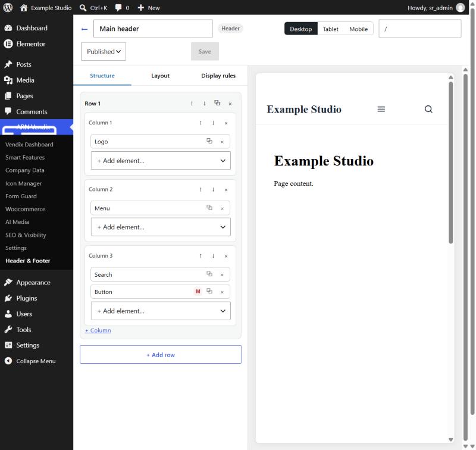This screenshot has width=476, height=450.
Task: Click the Save button
Action: click(x=205, y=51)
